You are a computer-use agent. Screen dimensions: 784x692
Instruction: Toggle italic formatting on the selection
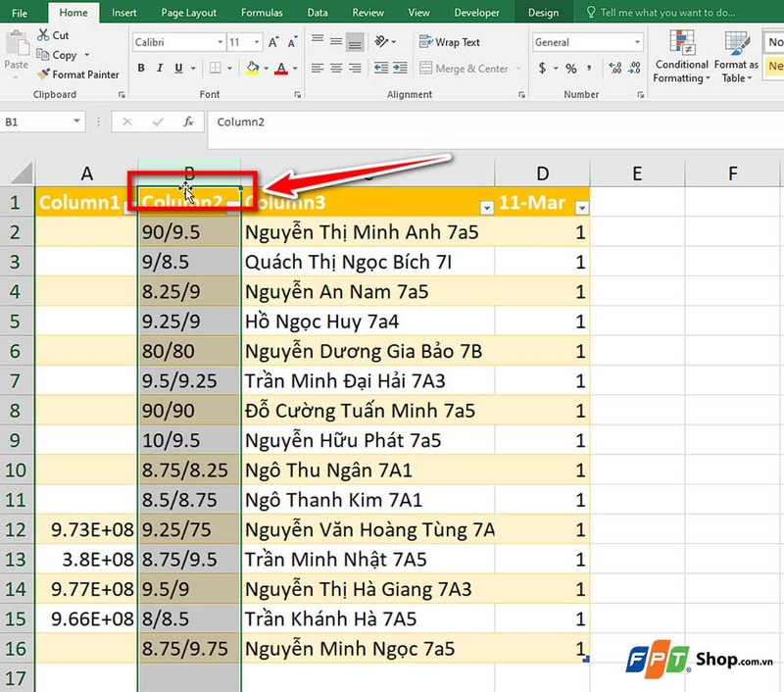pyautogui.click(x=160, y=68)
